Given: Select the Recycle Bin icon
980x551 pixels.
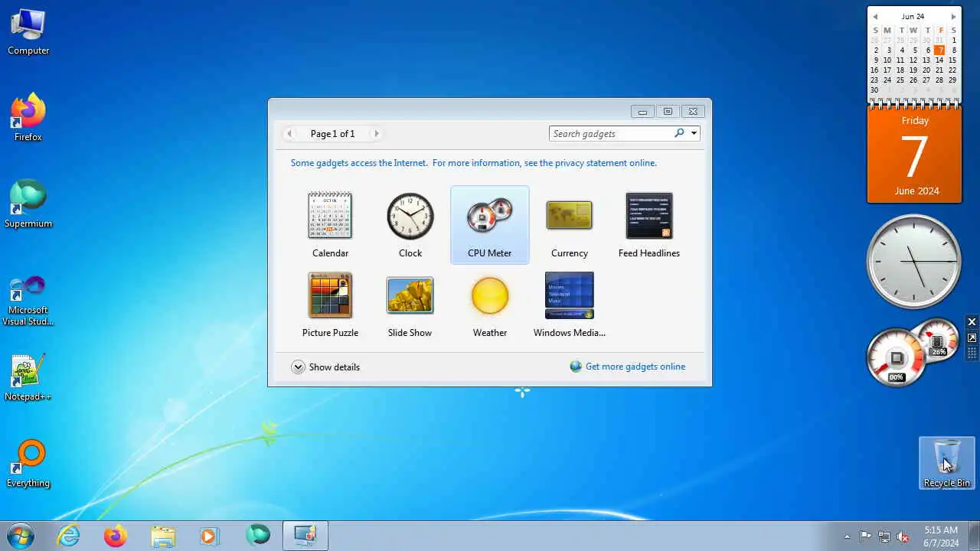Looking at the screenshot, I should pos(947,464).
